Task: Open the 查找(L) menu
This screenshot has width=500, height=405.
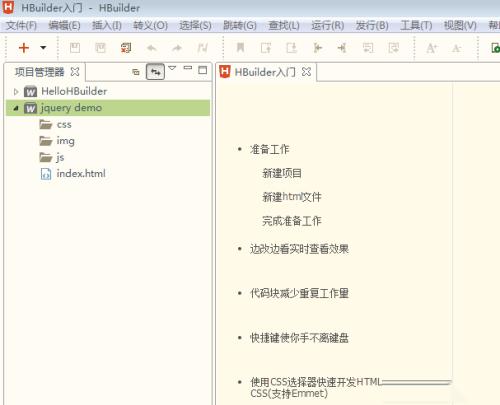Action: click(284, 25)
